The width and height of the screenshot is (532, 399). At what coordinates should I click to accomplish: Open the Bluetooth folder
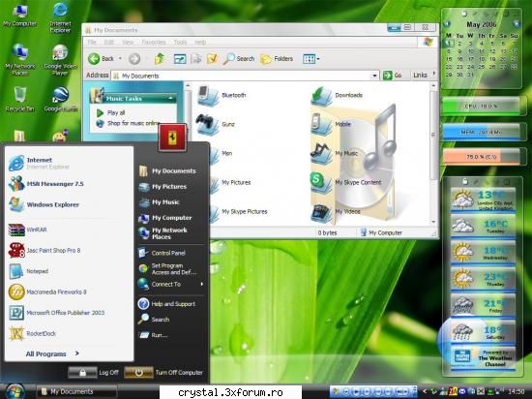pyautogui.click(x=222, y=95)
